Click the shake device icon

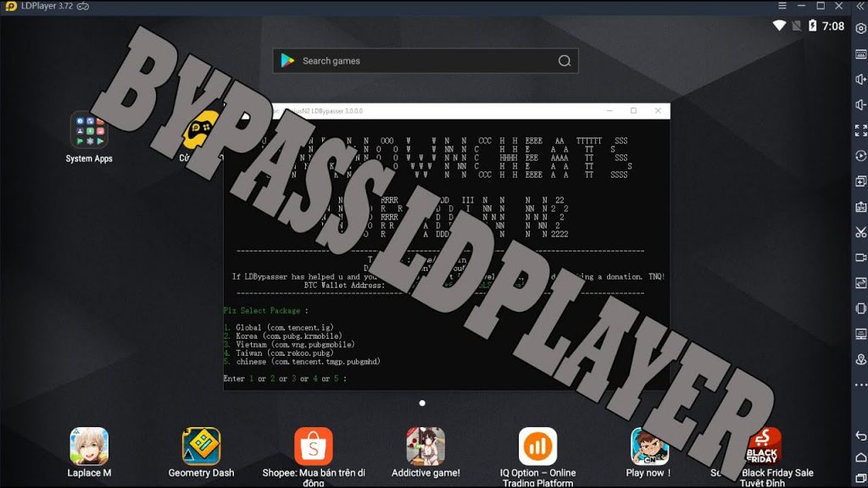(x=861, y=308)
